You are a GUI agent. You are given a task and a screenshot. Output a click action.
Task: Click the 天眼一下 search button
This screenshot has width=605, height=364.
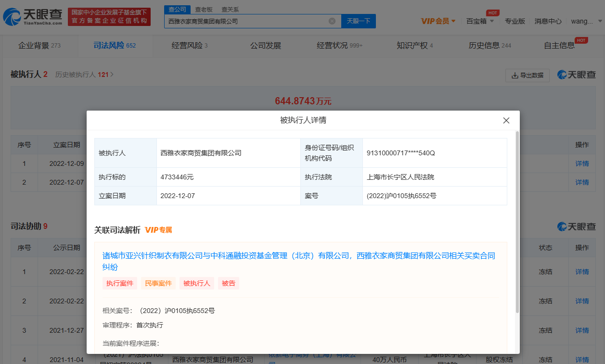(x=359, y=21)
